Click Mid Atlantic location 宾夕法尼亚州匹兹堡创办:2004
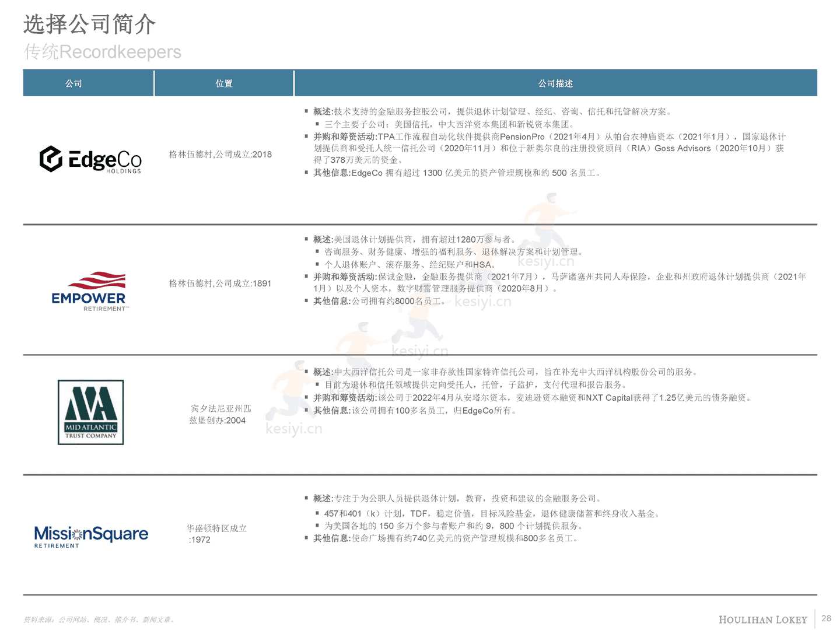This screenshot has height=630, width=840. click(220, 414)
